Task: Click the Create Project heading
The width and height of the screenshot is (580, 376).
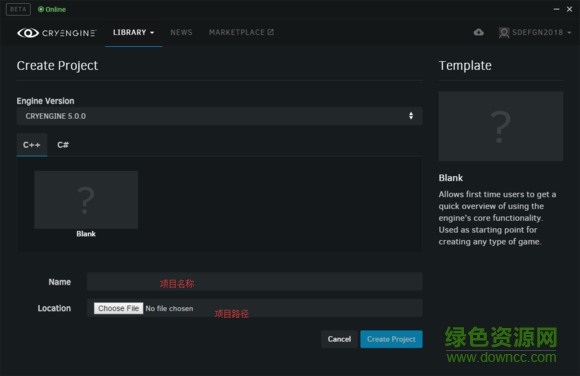Action: [57, 66]
